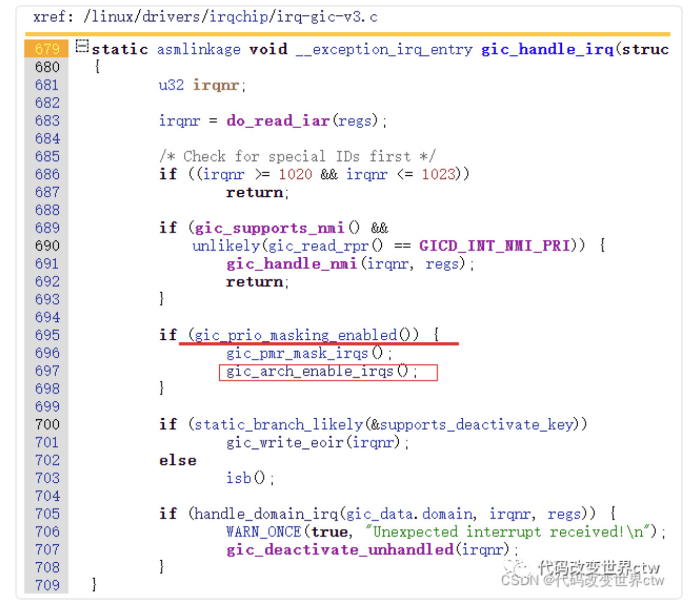Open the WARN_ONCE macro reference

point(264,532)
